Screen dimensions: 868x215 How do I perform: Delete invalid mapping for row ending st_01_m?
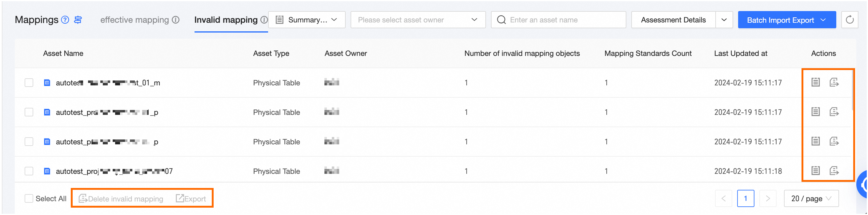[x=834, y=82]
